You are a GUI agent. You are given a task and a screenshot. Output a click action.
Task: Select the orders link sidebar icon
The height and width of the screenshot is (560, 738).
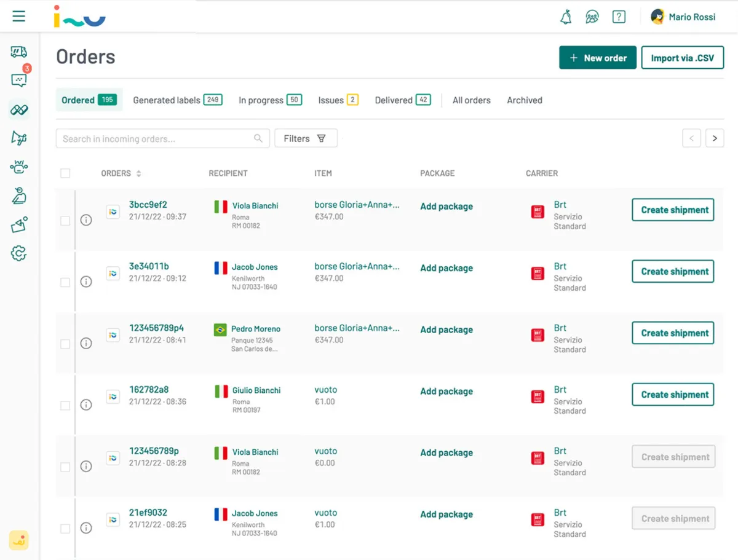(19, 110)
